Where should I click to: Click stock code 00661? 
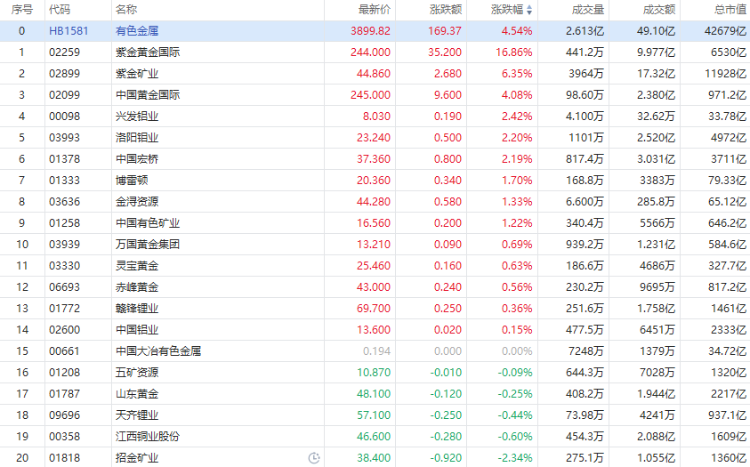point(65,351)
